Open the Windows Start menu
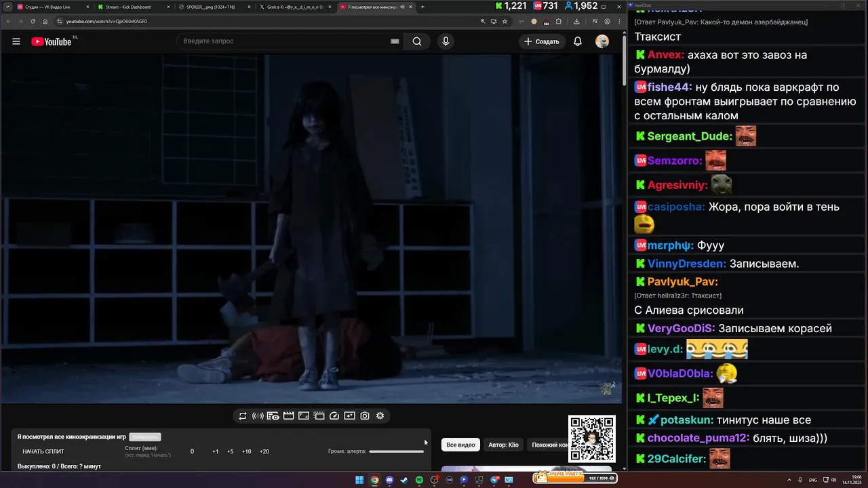The image size is (868, 488). pyautogui.click(x=359, y=480)
